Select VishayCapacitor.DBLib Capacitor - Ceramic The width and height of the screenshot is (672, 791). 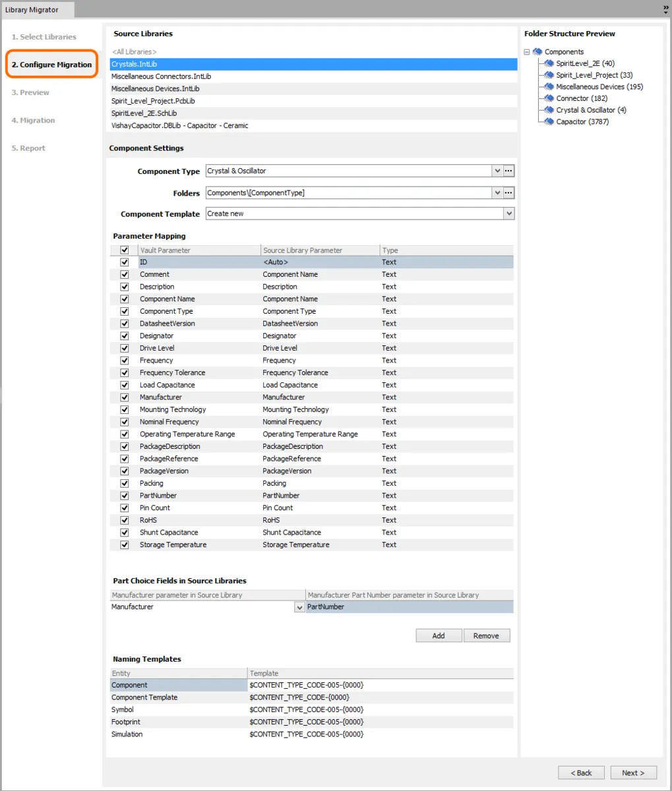(313, 125)
